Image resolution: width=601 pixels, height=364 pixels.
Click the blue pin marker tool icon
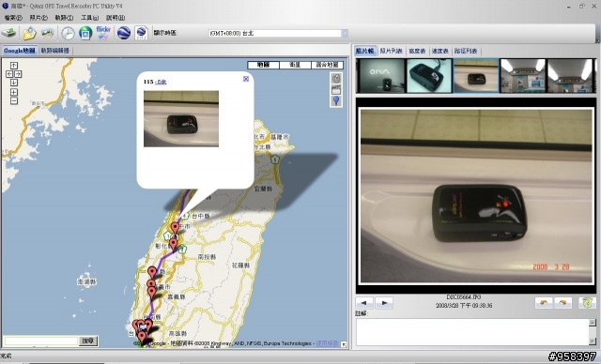[x=336, y=100]
